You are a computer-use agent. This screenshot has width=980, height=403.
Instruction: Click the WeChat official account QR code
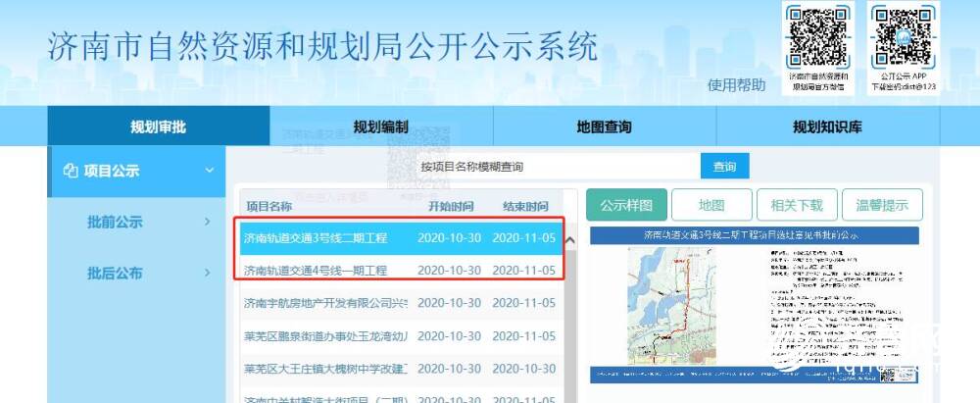pos(817,36)
